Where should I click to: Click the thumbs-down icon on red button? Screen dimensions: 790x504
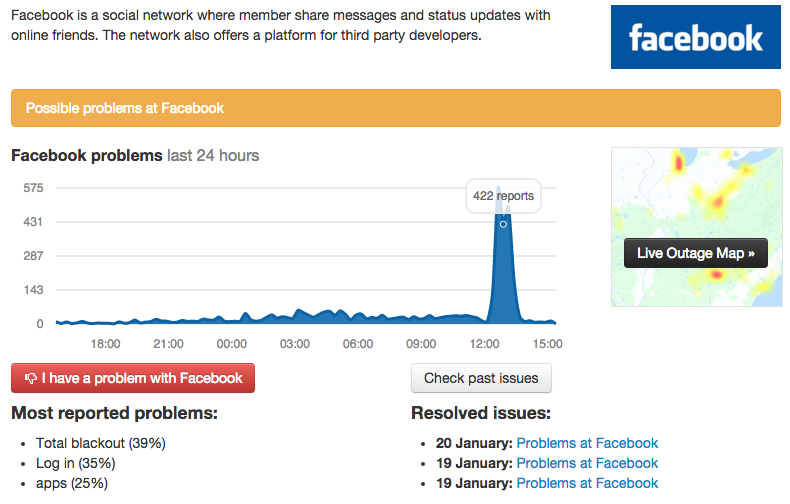31,378
